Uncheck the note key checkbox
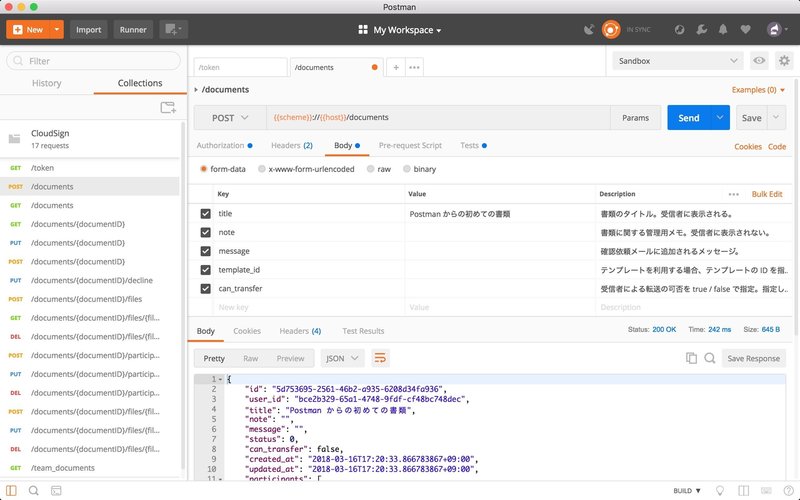The width and height of the screenshot is (800, 500). [x=206, y=232]
